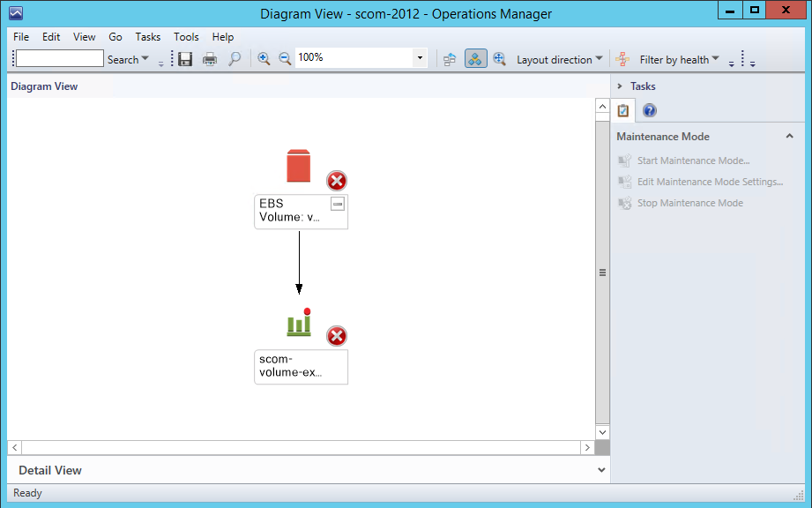Click the Zoom In icon
The width and height of the screenshot is (812, 508).
pos(264,59)
